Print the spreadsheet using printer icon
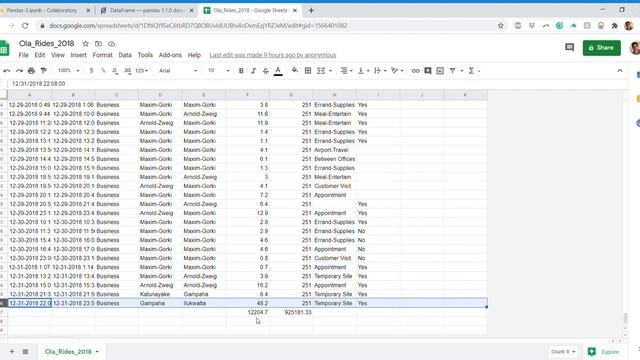This screenshot has width=640, height=360. 31,71
